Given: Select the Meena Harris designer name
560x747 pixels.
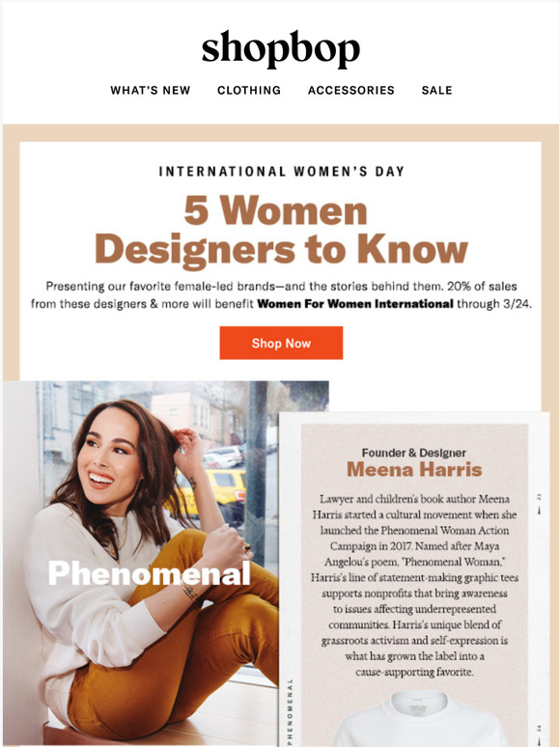Looking at the screenshot, I should click(414, 470).
